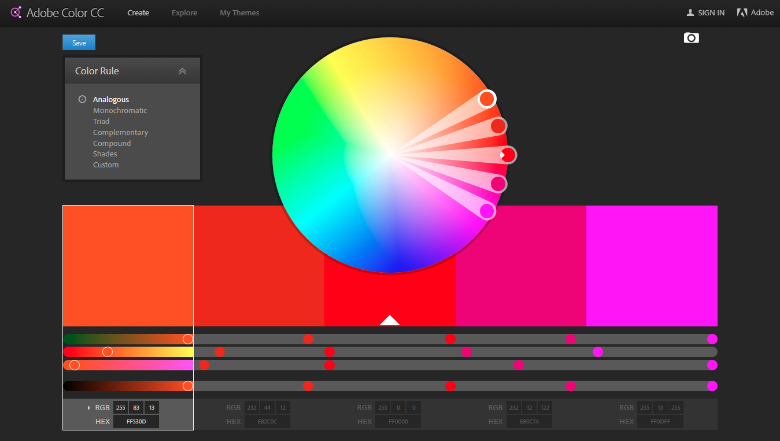Click the Adobe logo in the header

pyautogui.click(x=742, y=13)
